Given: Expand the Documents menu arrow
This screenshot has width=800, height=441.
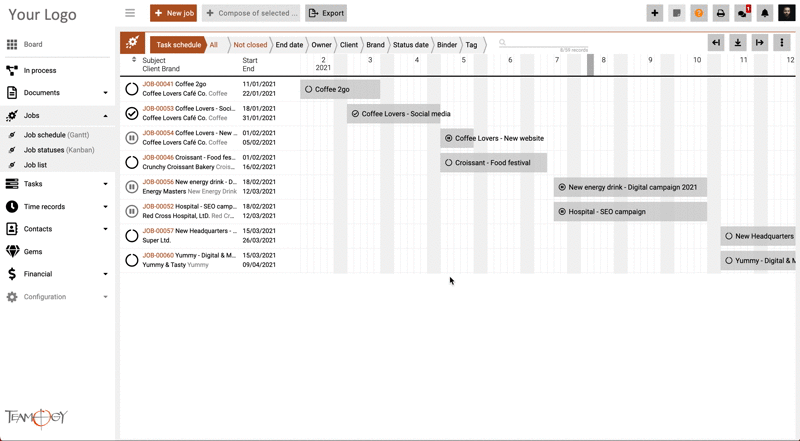Looking at the screenshot, I should coord(106,93).
